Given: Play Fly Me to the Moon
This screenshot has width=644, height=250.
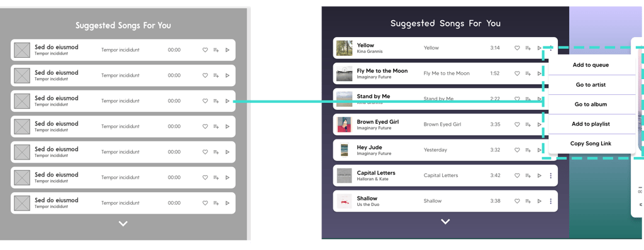Looking at the screenshot, I should [x=539, y=73].
